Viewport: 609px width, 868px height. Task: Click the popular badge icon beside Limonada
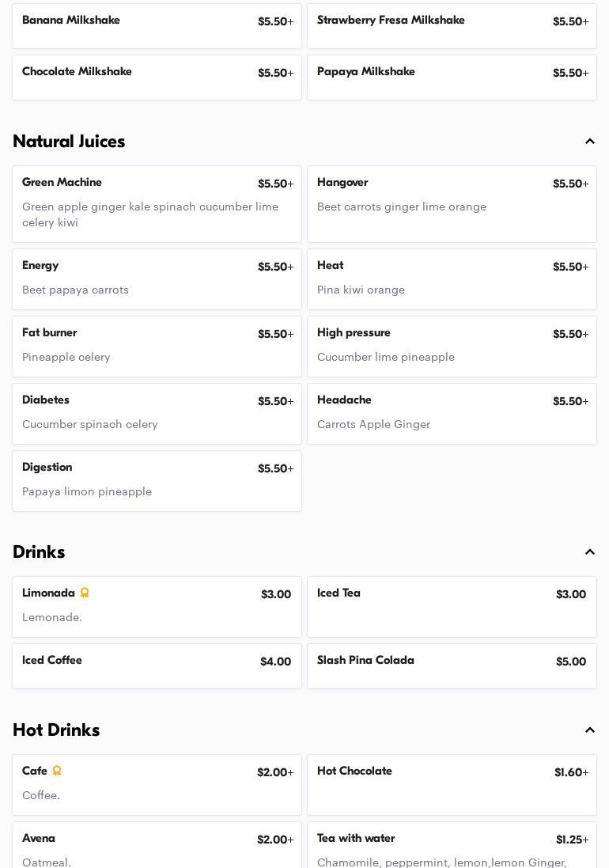(85, 593)
